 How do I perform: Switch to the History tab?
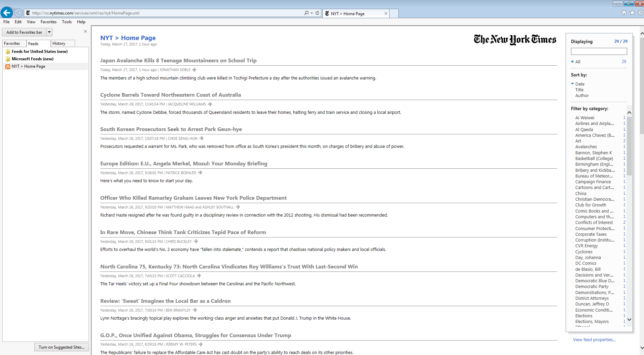click(59, 43)
